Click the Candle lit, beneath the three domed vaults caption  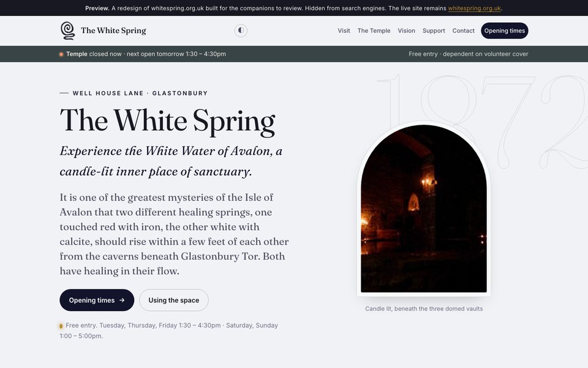(424, 309)
